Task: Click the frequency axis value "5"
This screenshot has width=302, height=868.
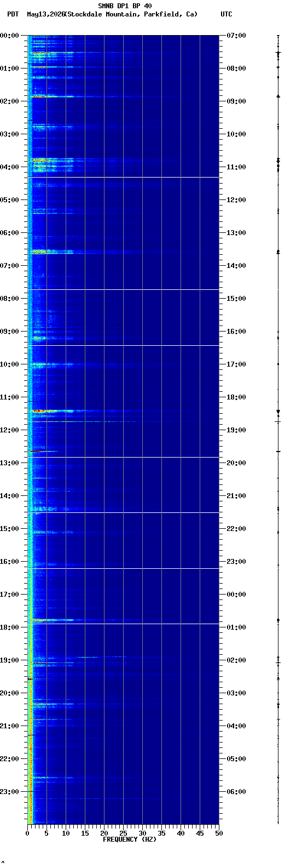Action: pos(47,833)
